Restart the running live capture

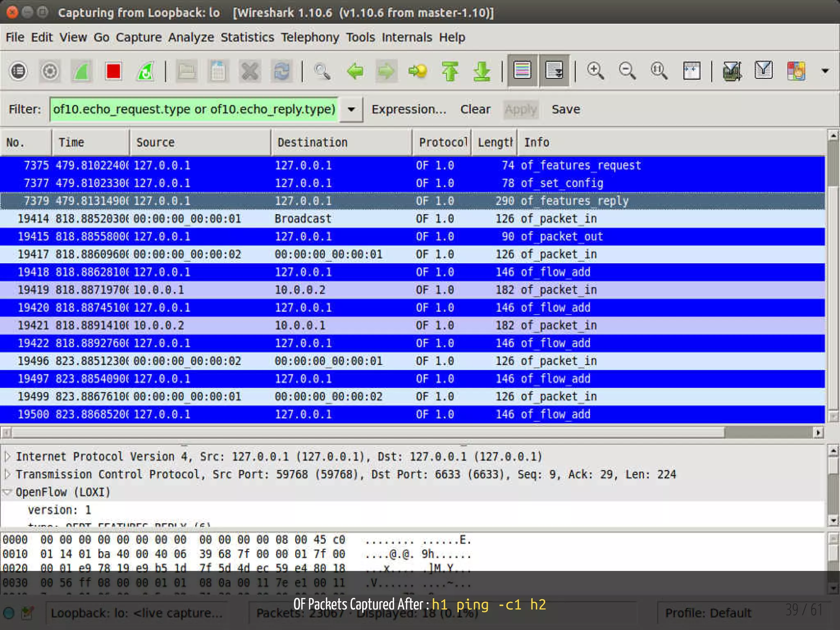(x=145, y=71)
